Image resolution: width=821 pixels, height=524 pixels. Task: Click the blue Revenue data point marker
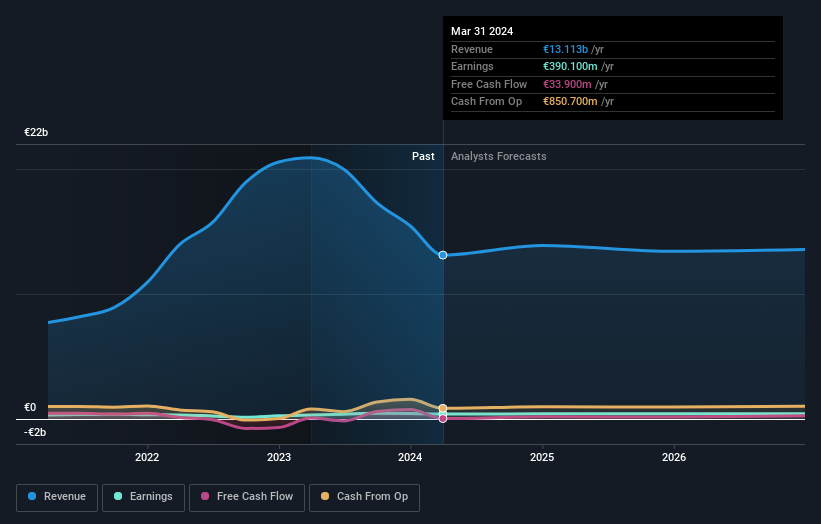[x=443, y=255]
